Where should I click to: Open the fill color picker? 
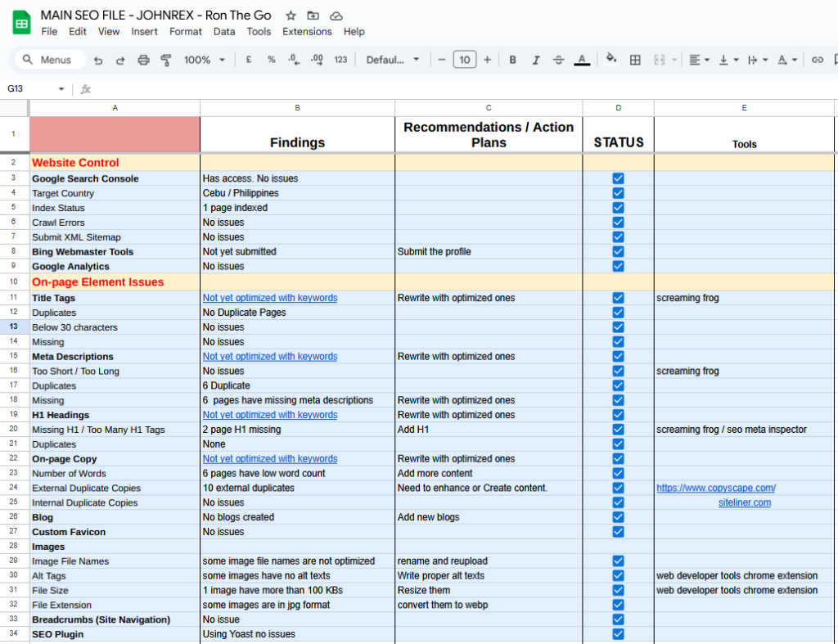pos(611,59)
